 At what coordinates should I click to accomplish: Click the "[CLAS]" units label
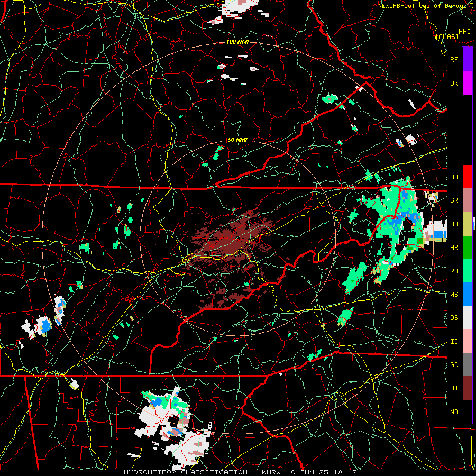(x=447, y=36)
